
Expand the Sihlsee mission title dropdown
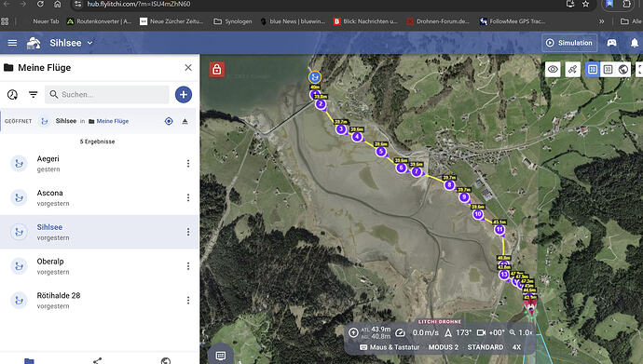click(72, 43)
